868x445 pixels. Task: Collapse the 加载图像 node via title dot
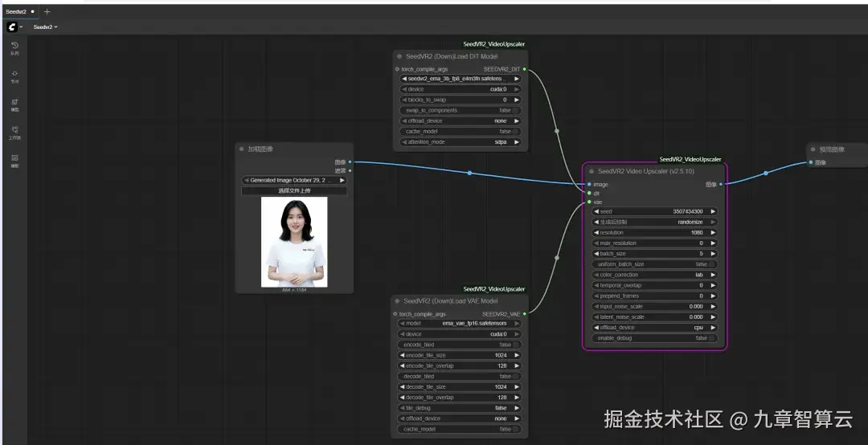[241, 149]
